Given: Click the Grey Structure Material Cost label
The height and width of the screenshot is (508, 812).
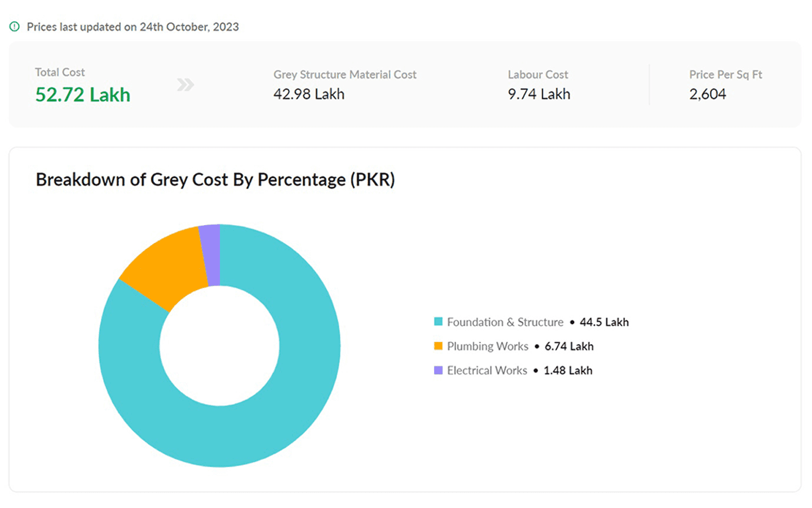Looking at the screenshot, I should [x=345, y=75].
